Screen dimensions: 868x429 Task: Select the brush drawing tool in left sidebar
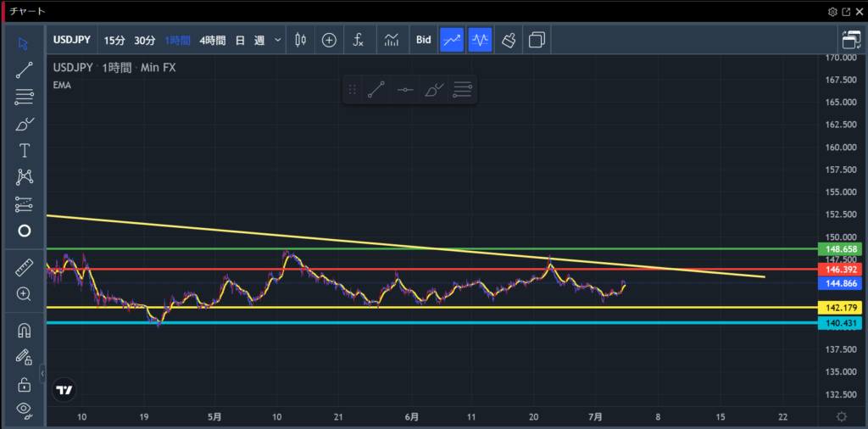coord(24,124)
